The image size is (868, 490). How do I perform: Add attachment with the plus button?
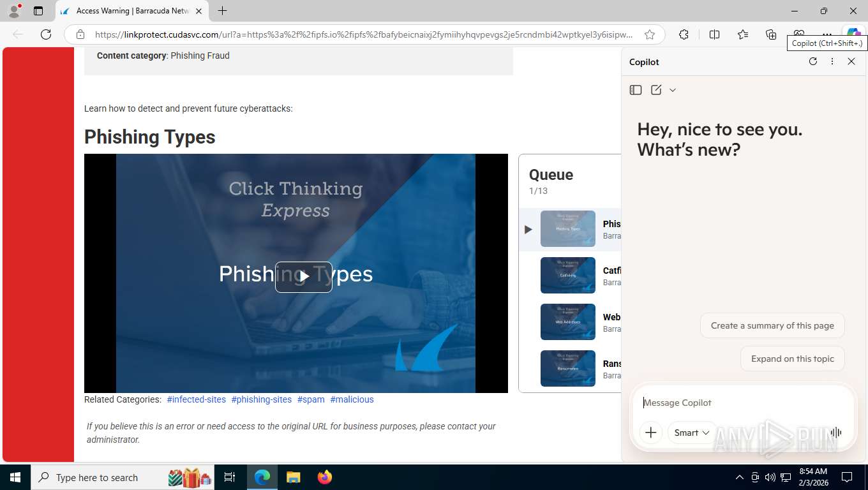pyautogui.click(x=650, y=433)
